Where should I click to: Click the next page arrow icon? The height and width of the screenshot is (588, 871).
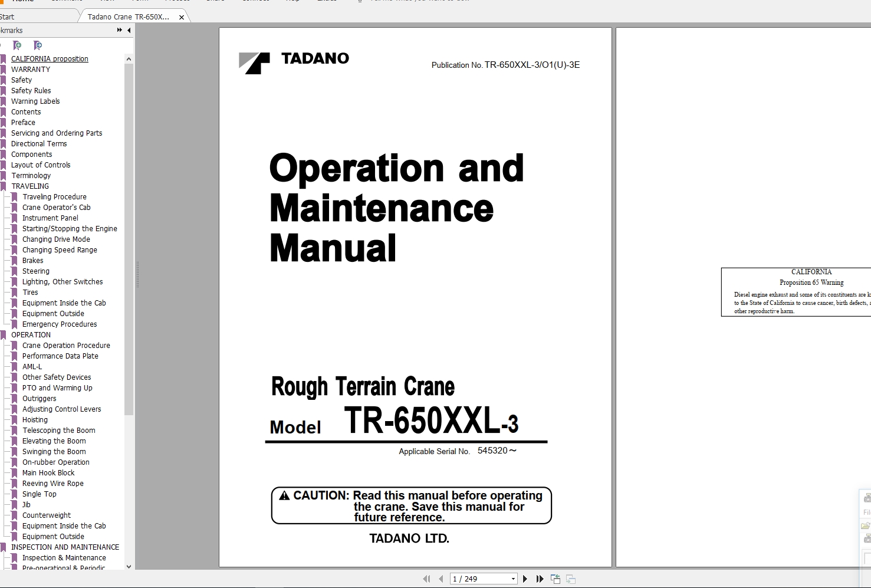(x=525, y=579)
